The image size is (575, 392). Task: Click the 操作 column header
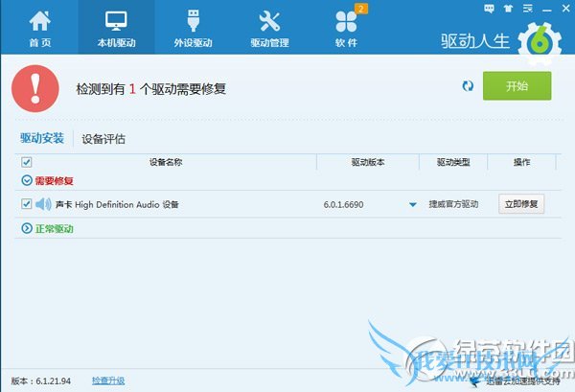point(522,162)
